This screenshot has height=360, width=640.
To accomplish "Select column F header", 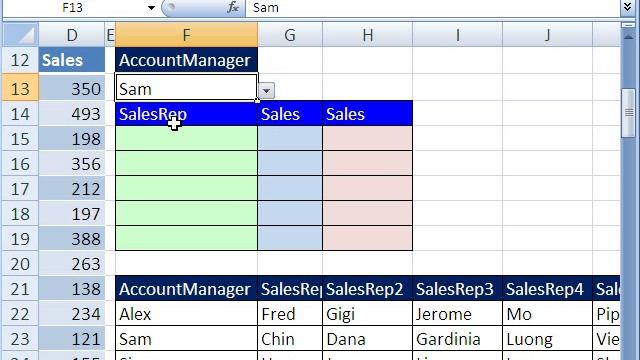I will (x=187, y=35).
